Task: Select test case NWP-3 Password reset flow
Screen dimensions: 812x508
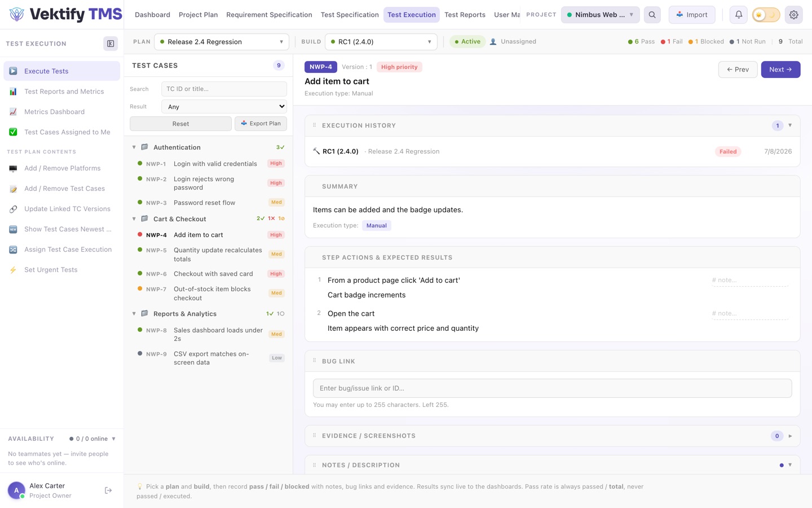Action: click(x=211, y=203)
